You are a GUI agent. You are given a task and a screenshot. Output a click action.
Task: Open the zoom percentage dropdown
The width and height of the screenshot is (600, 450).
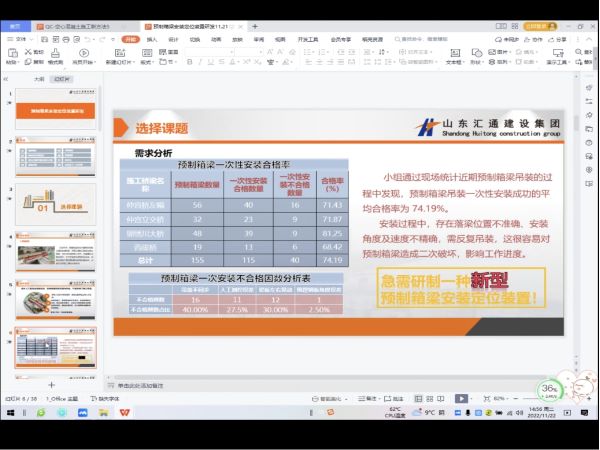pyautogui.click(x=502, y=397)
